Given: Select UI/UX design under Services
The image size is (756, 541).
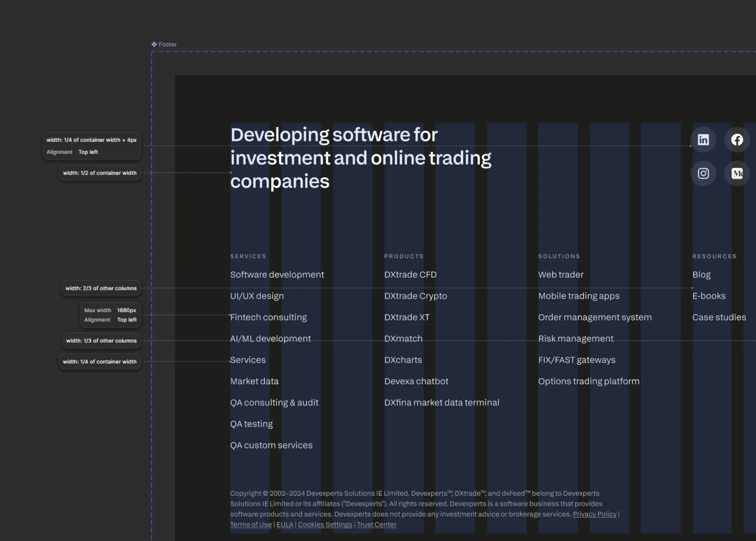Looking at the screenshot, I should 257,296.
